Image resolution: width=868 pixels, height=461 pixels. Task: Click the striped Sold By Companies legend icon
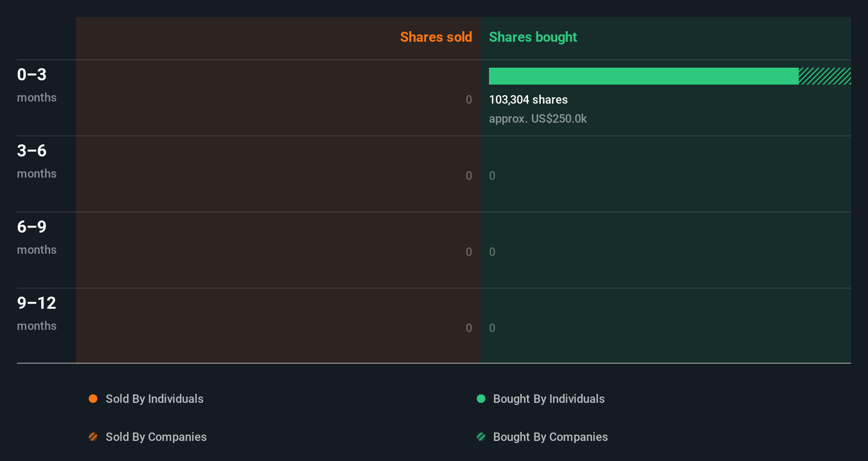click(x=93, y=437)
